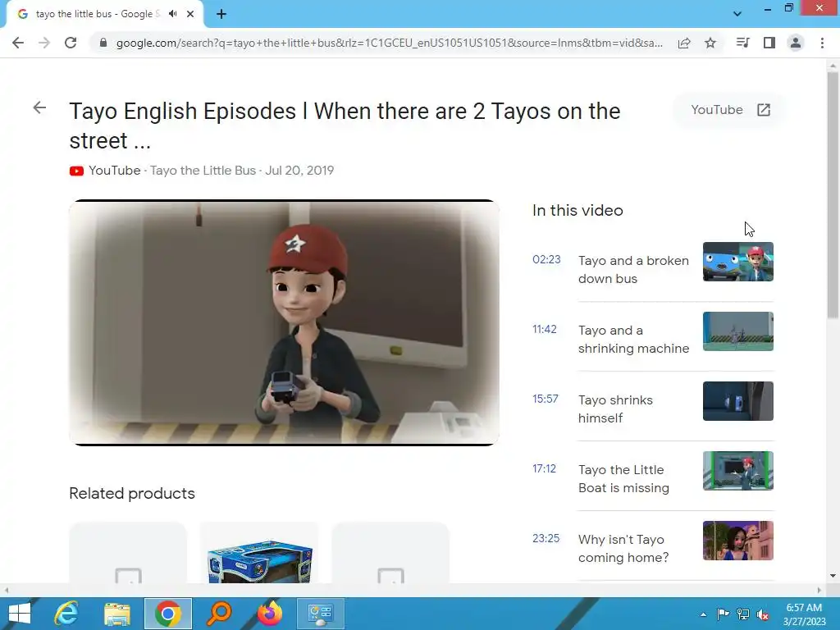The width and height of the screenshot is (840, 630).
Task: Open thumbnail for broken down bus chapter
Action: pyautogui.click(x=738, y=262)
